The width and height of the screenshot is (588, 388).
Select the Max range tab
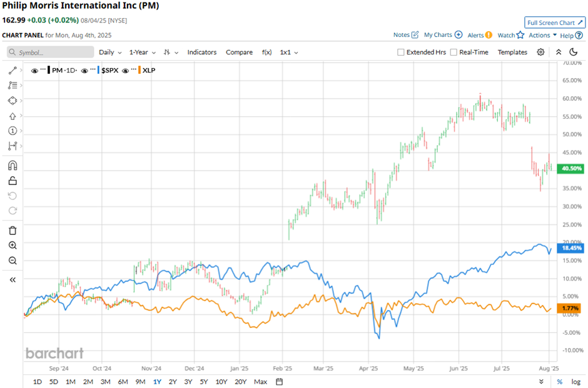pos(261,382)
